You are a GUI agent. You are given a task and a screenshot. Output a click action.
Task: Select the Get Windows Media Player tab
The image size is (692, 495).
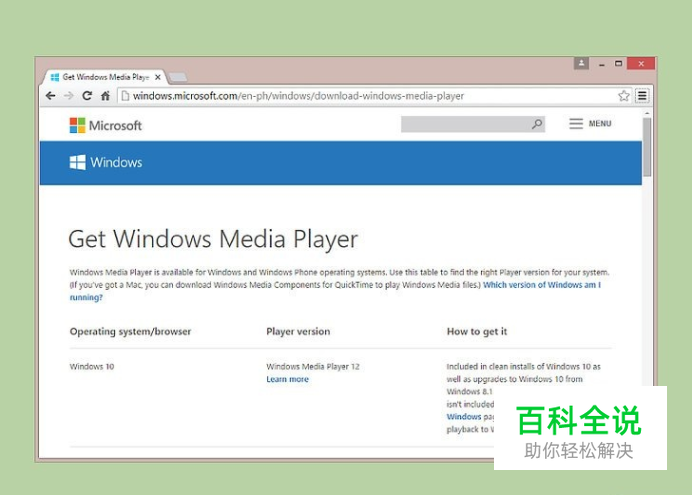105,77
